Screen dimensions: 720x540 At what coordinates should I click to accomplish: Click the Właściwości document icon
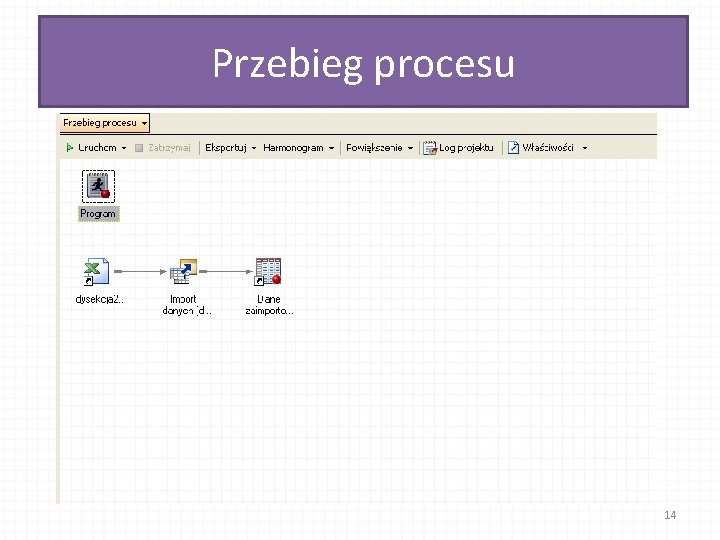point(513,148)
